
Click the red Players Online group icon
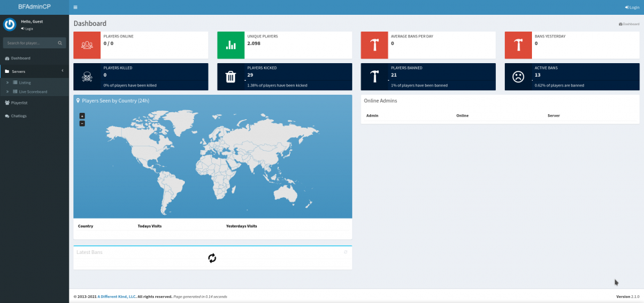click(87, 46)
